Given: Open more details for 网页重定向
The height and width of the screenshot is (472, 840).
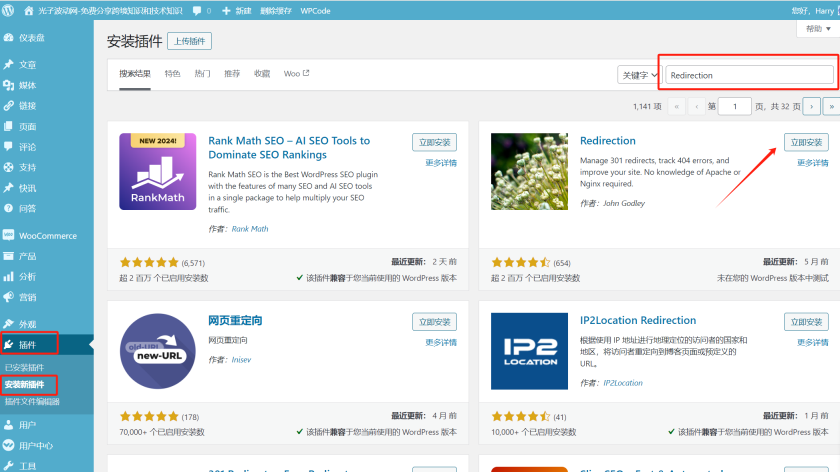Looking at the screenshot, I should (441, 342).
